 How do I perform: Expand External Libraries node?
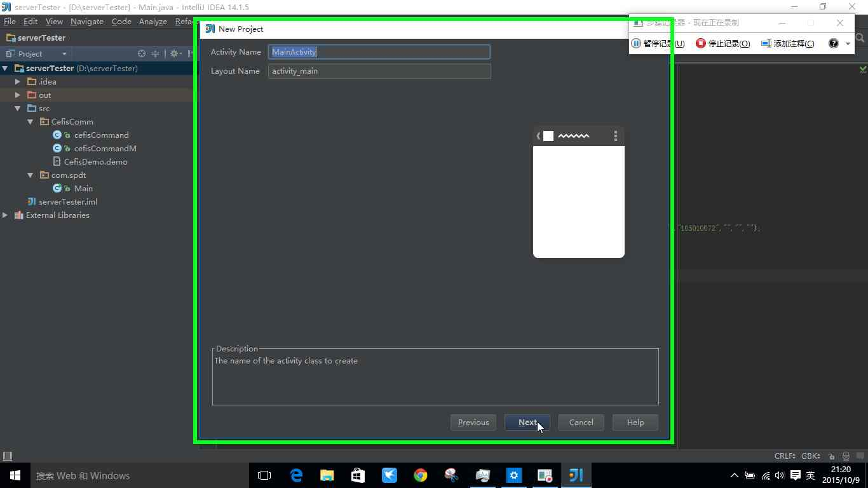tap(5, 215)
